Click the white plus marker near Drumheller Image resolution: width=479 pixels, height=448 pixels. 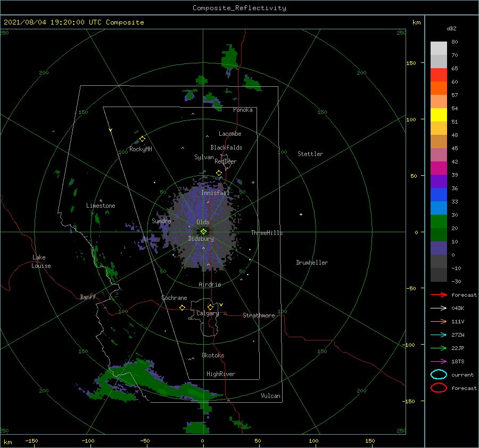[301, 214]
